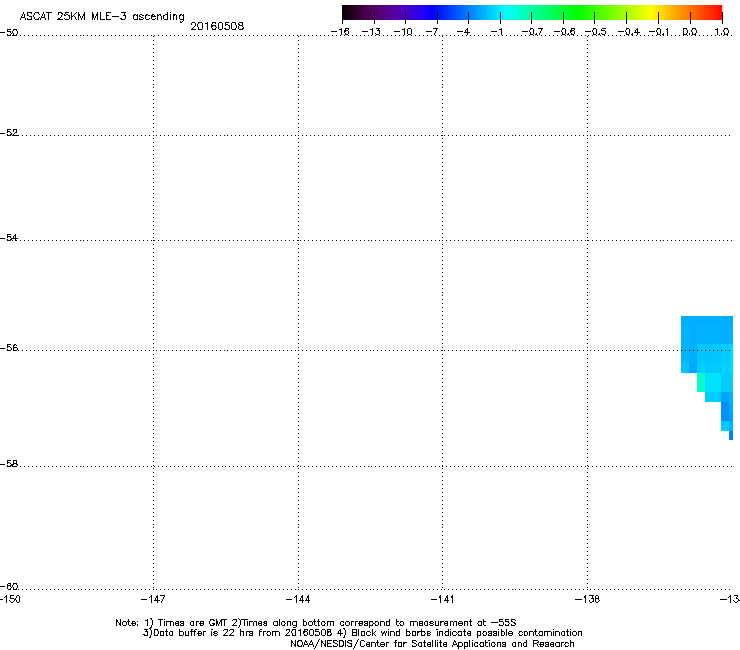
Task: Click the note line "3)Data buffer is 22 hrs"
Action: click(x=362, y=633)
